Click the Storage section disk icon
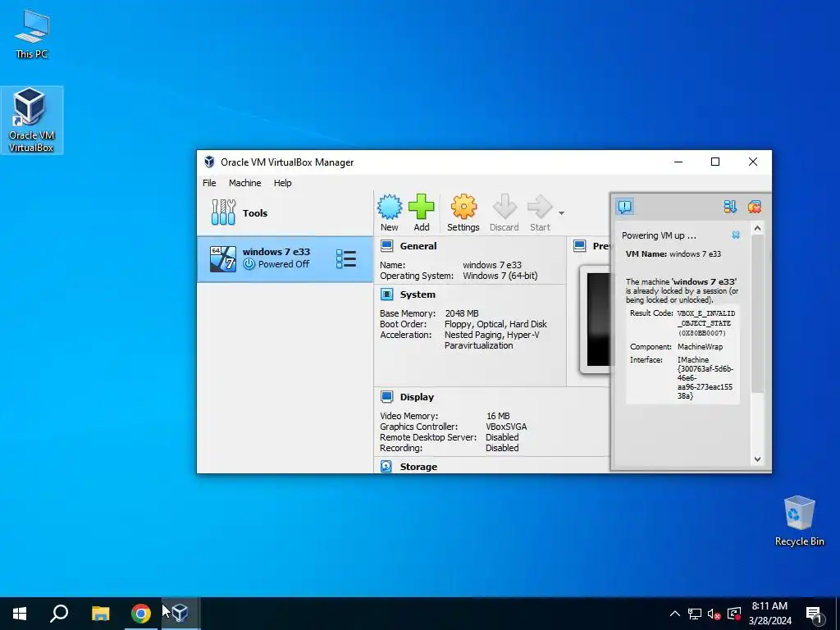 tap(386, 466)
